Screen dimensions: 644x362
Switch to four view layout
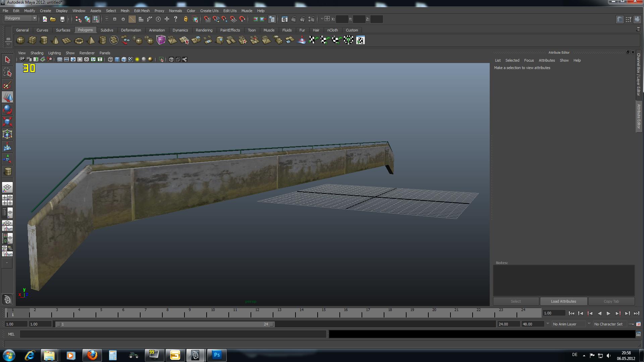[x=7, y=200]
